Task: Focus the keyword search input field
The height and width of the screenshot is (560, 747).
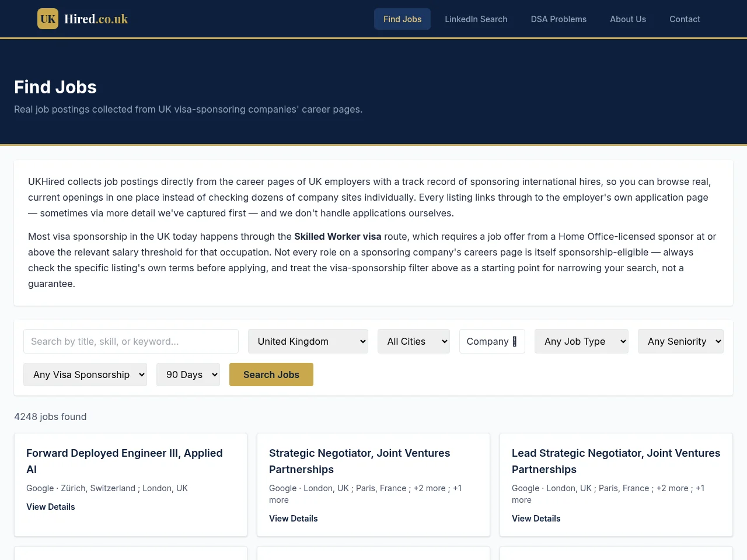Action: [131, 341]
